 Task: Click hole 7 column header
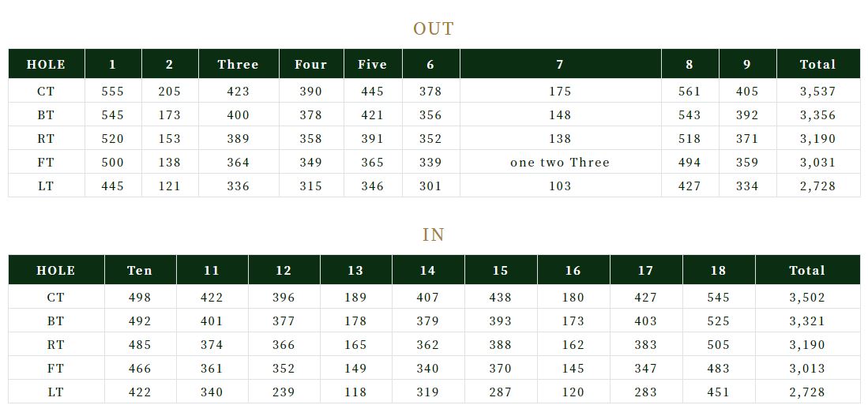(x=560, y=64)
